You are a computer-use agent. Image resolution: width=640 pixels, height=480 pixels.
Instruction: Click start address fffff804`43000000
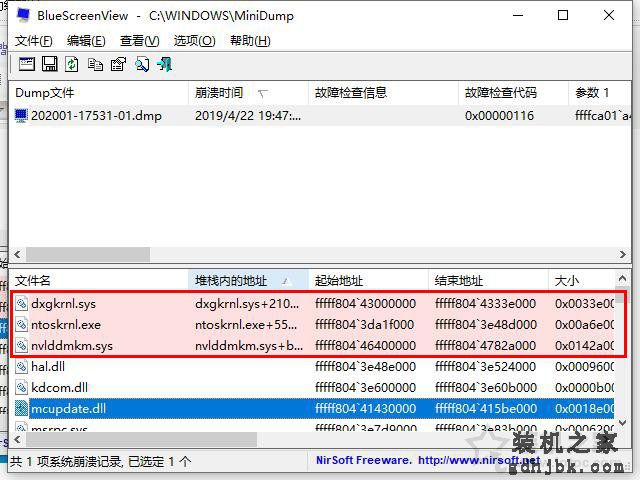(x=365, y=304)
